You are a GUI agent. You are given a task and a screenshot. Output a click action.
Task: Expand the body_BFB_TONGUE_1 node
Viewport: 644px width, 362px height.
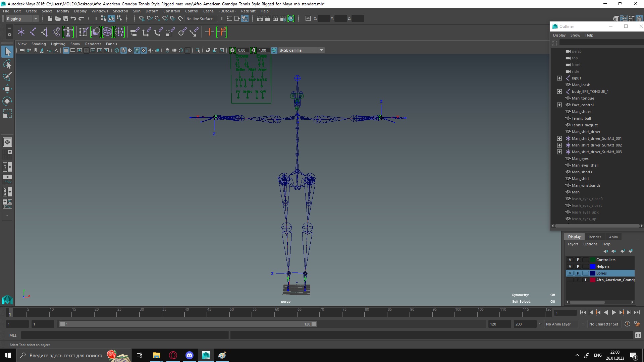559,92
